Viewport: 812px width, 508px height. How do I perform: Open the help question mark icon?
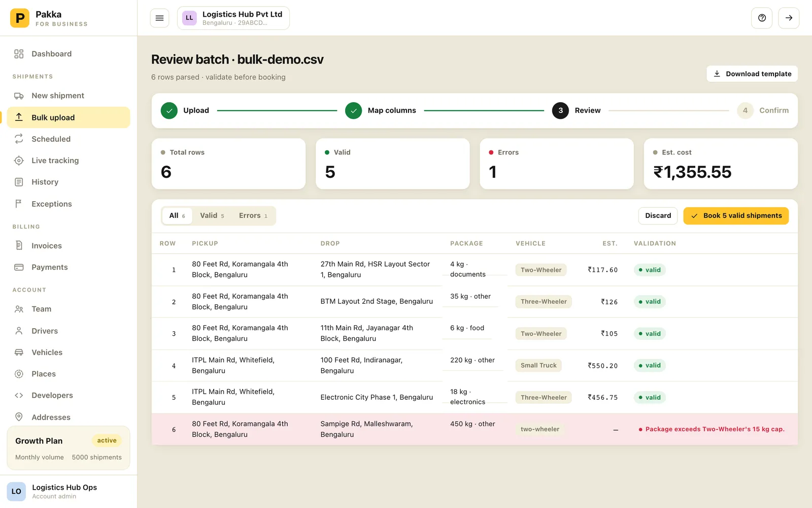[762, 18]
